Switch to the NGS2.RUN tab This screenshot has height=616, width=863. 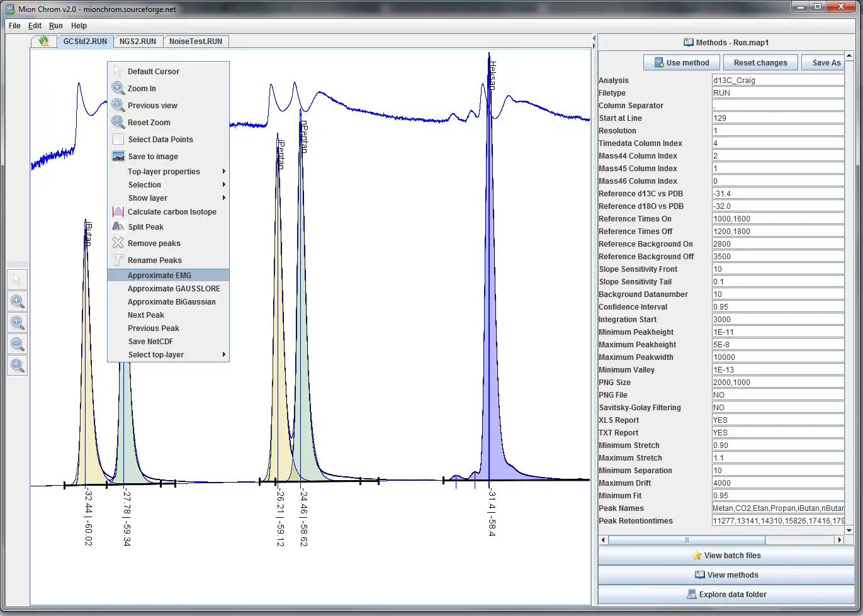coord(138,42)
